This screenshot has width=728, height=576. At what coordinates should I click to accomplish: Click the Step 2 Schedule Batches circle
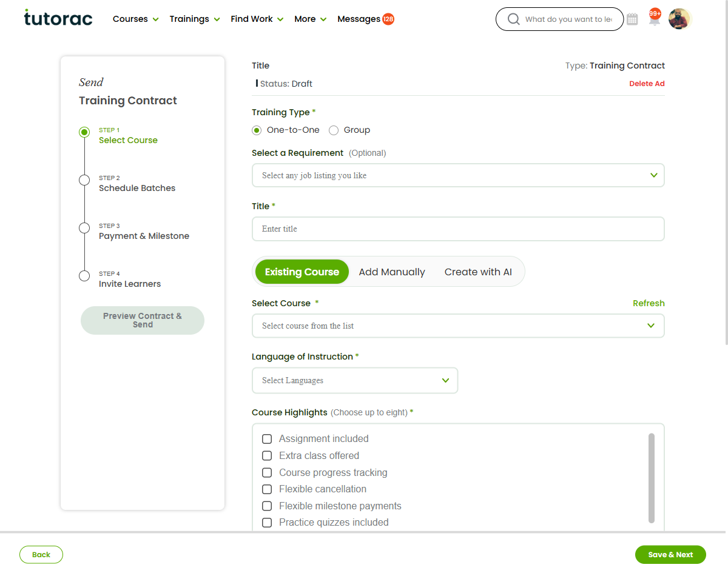coord(84,180)
